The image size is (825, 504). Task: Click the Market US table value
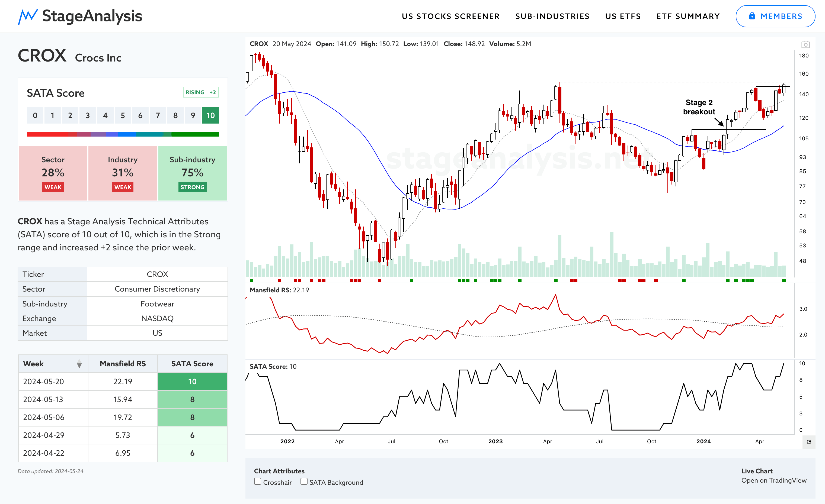click(x=157, y=333)
